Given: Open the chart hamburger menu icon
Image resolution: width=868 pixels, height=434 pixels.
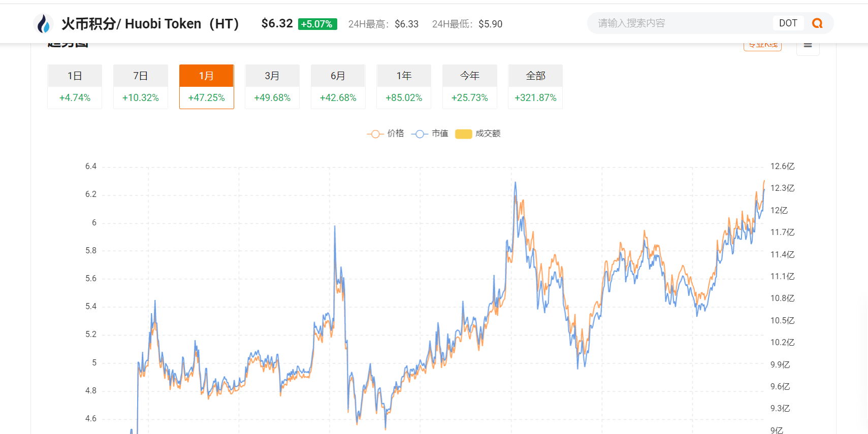Looking at the screenshot, I should tap(808, 46).
